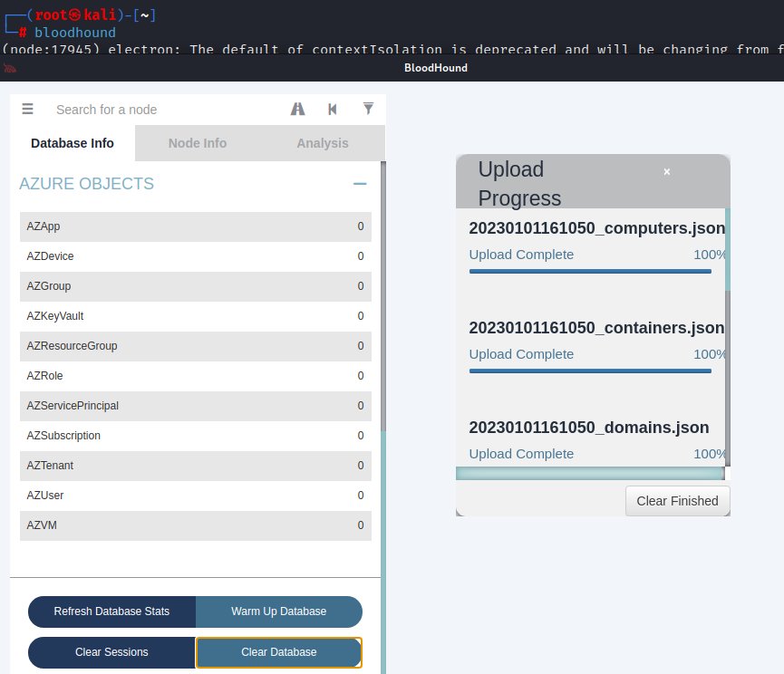This screenshot has height=674, width=784.
Task: Select the AZServicePrincipal row
Action: [196, 406]
